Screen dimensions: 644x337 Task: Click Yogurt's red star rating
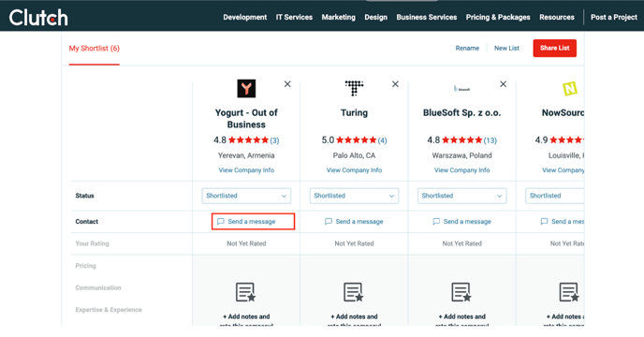coord(248,140)
